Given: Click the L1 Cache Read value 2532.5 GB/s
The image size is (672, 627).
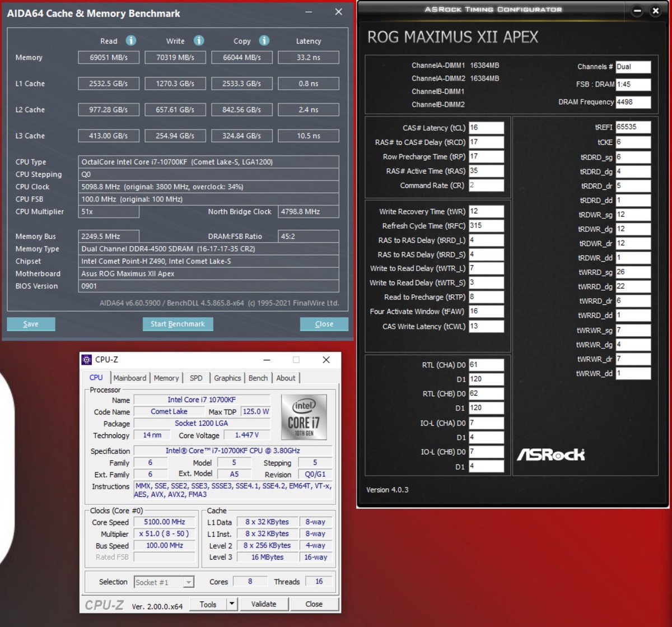Looking at the screenshot, I should pyautogui.click(x=109, y=83).
